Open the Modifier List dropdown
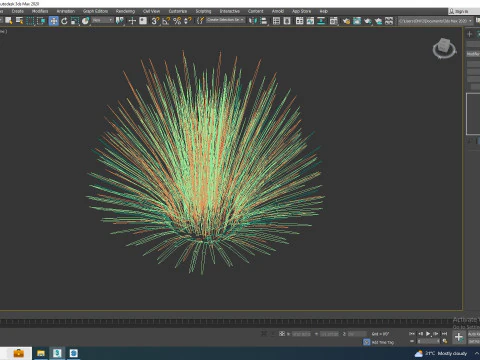The image size is (480, 360). click(x=473, y=54)
